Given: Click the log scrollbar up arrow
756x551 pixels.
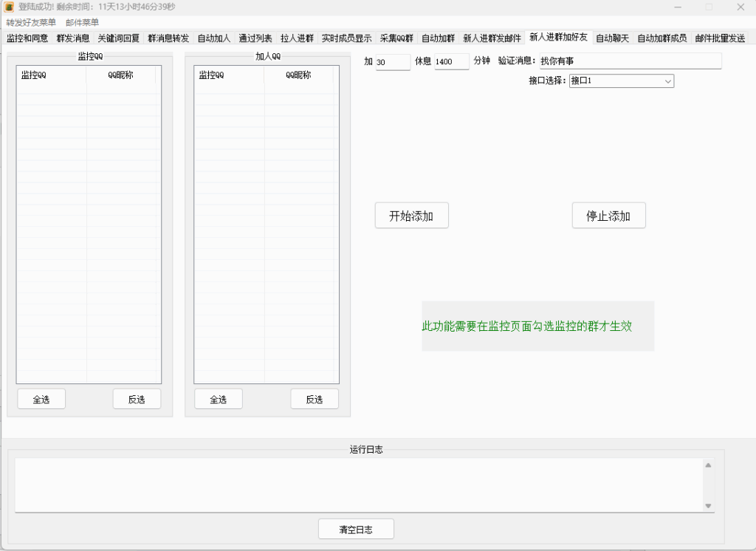Looking at the screenshot, I should [708, 465].
